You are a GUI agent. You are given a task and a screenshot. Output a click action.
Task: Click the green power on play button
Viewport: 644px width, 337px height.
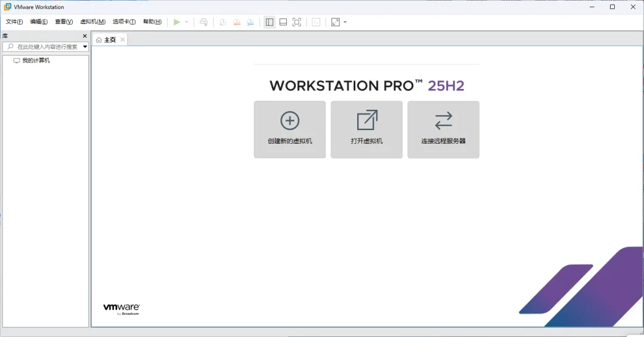pos(177,22)
